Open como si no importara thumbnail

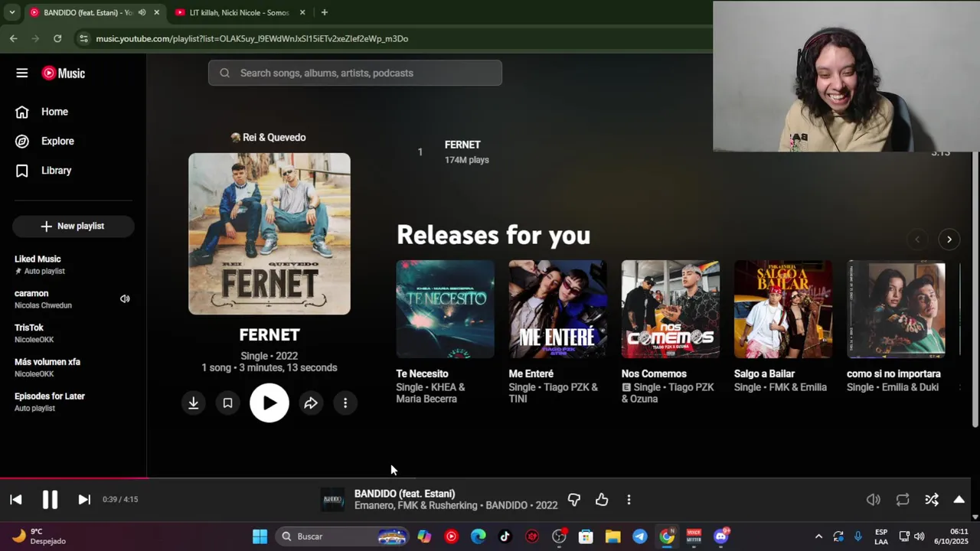click(x=896, y=309)
